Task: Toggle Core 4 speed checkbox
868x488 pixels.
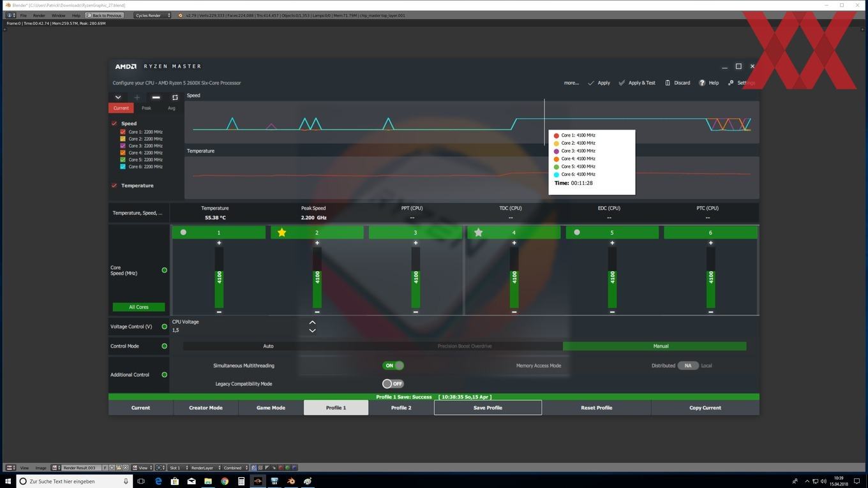Action: (x=123, y=153)
